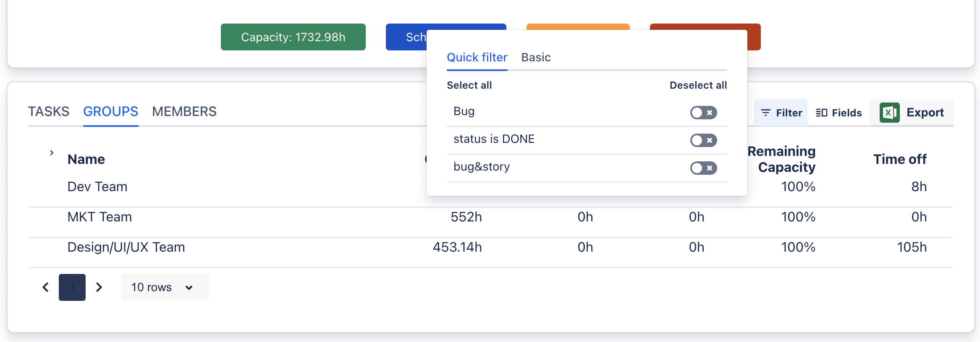Open the 10 rows dropdown
Screen dimensions: 980x342
[164, 287]
